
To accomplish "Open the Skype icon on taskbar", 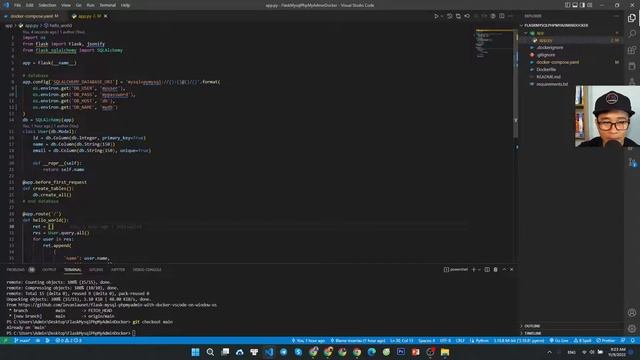I will coord(298,352).
